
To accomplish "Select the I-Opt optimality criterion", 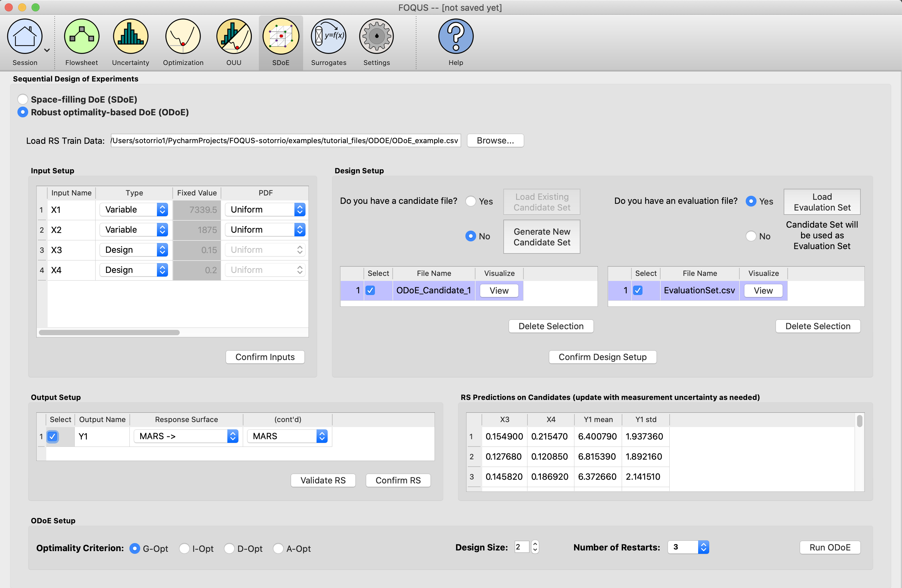I will pyautogui.click(x=184, y=548).
